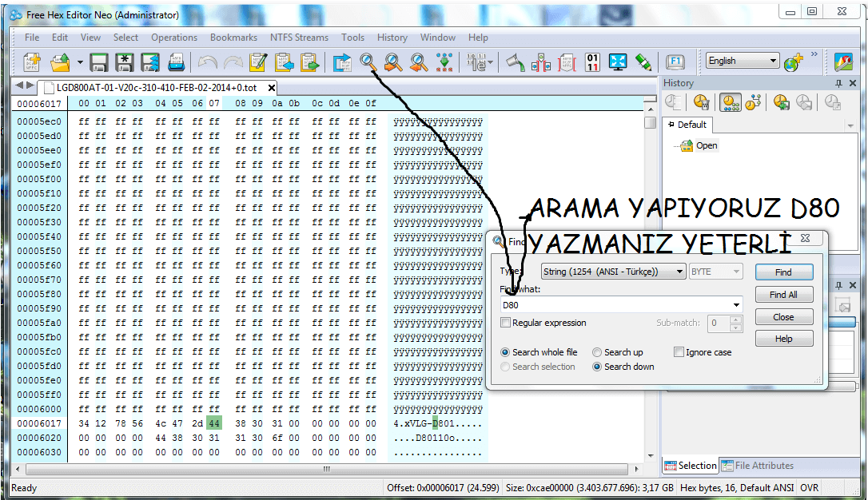The height and width of the screenshot is (500, 868).
Task: Tick the Ignore case checkbox
Action: coord(679,352)
